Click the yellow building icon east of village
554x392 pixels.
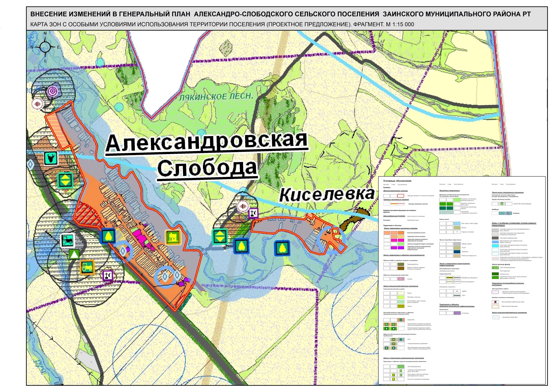tap(173, 237)
